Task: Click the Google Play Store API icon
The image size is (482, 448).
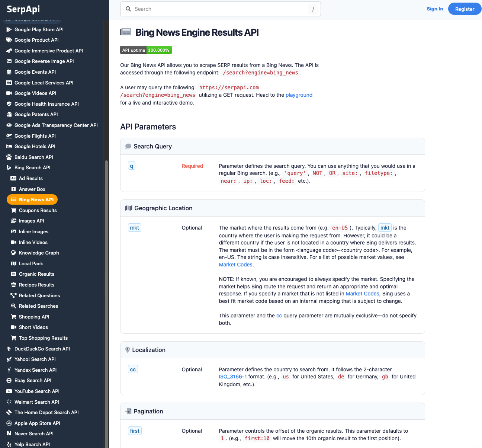Action: pos(9,29)
